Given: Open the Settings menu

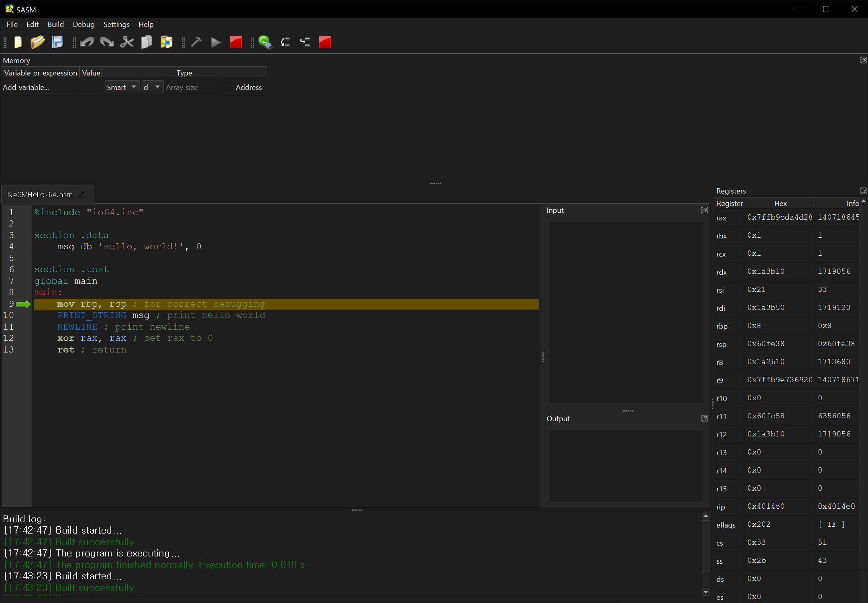Looking at the screenshot, I should [116, 24].
